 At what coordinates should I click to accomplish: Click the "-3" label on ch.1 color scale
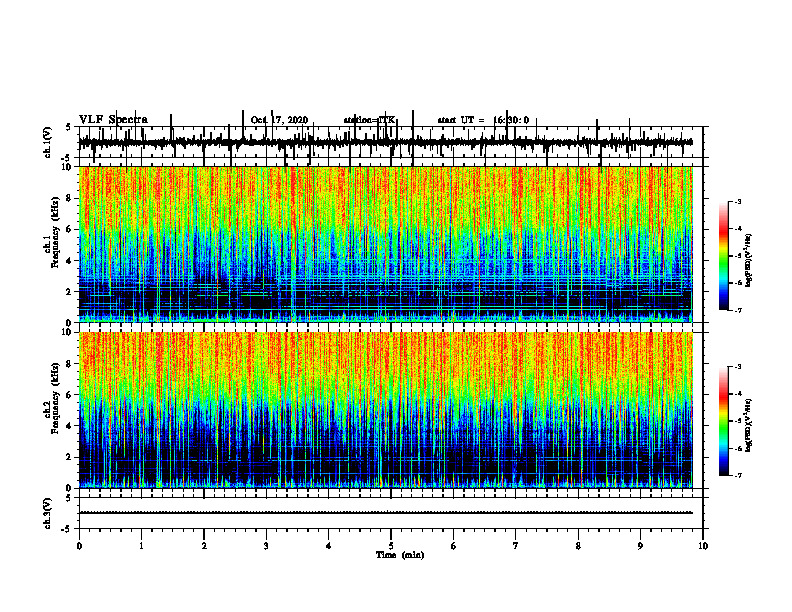click(x=738, y=202)
